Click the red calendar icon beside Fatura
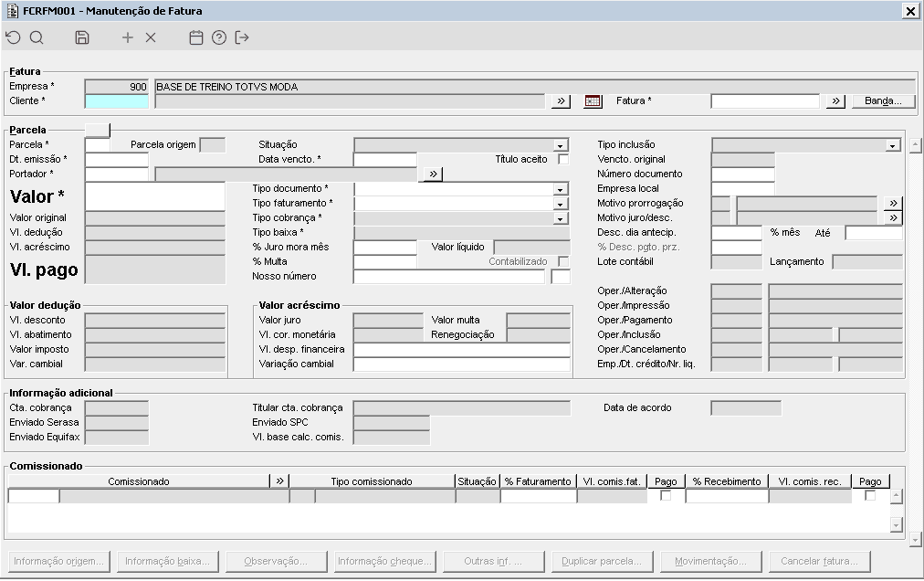 [x=593, y=101]
